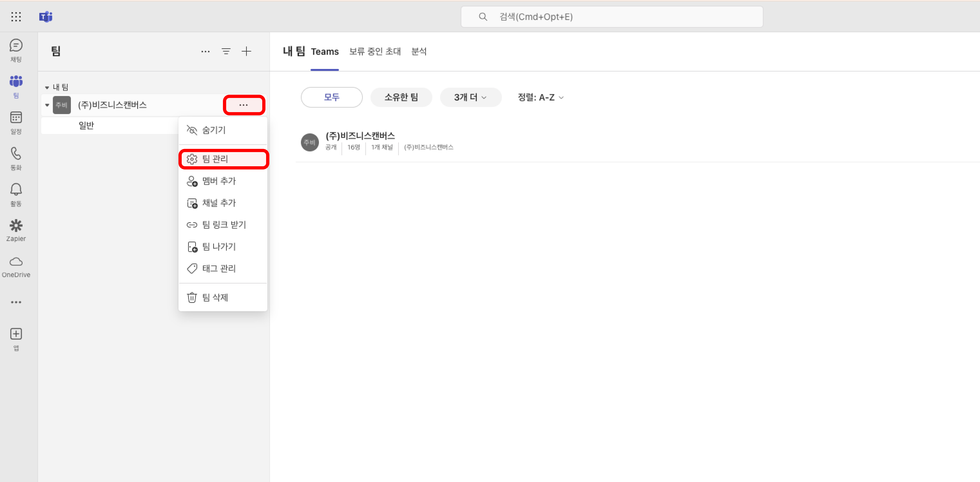Open the 정렬: A-Z sort dropdown
This screenshot has width=980, height=482.
click(x=540, y=97)
